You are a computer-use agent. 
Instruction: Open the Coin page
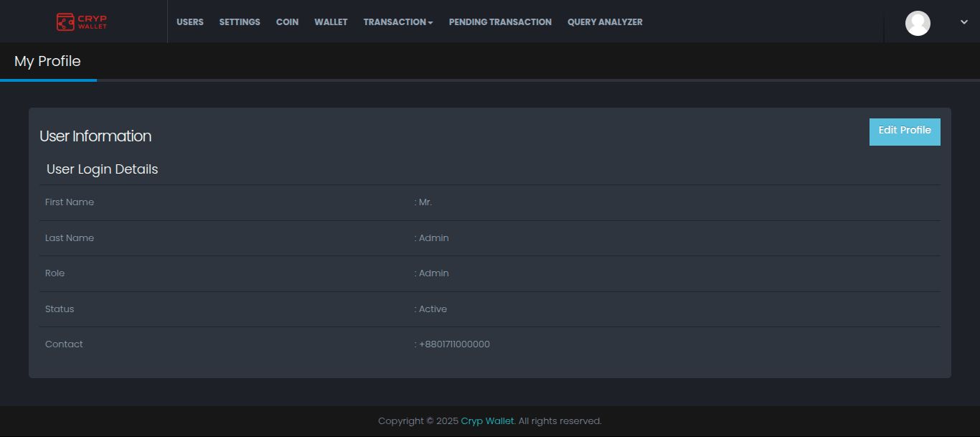287,22
